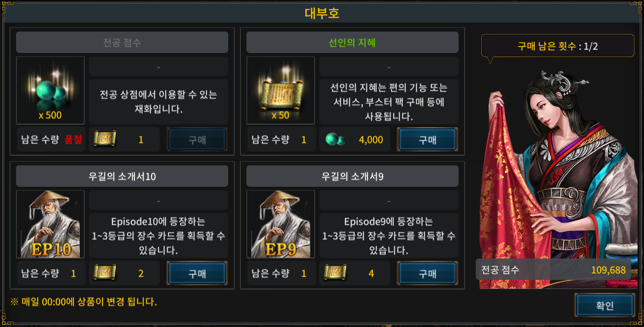Buy 선인의 지혜 with 구매 button

(428, 140)
